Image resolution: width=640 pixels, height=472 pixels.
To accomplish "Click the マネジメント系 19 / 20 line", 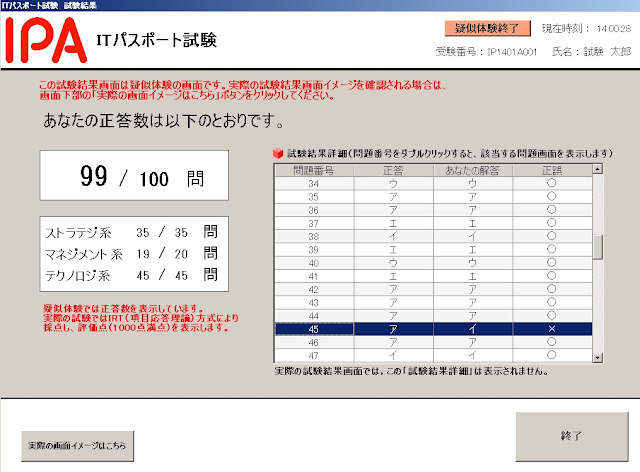I will 131,254.
